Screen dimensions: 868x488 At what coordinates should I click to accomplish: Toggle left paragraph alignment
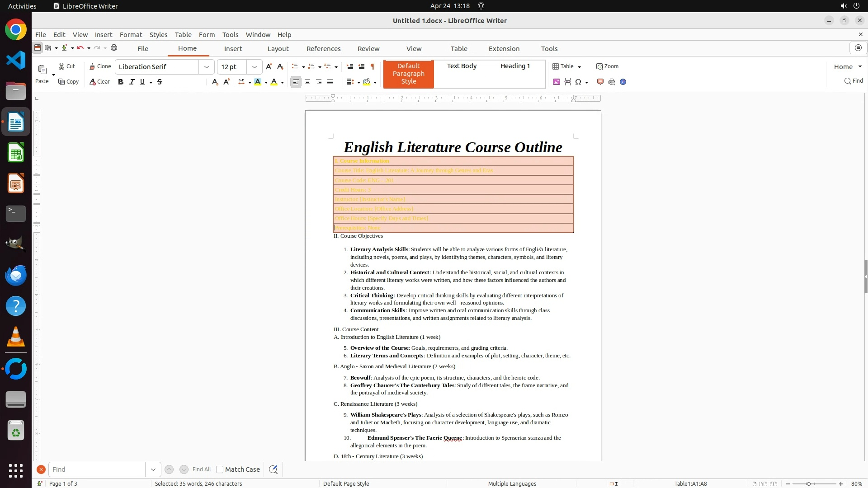click(x=296, y=82)
